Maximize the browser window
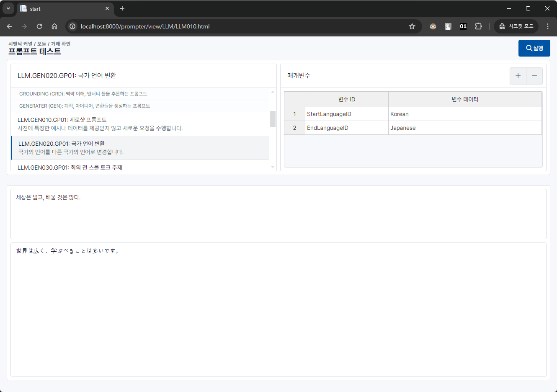The height and width of the screenshot is (392, 557). [528, 8]
